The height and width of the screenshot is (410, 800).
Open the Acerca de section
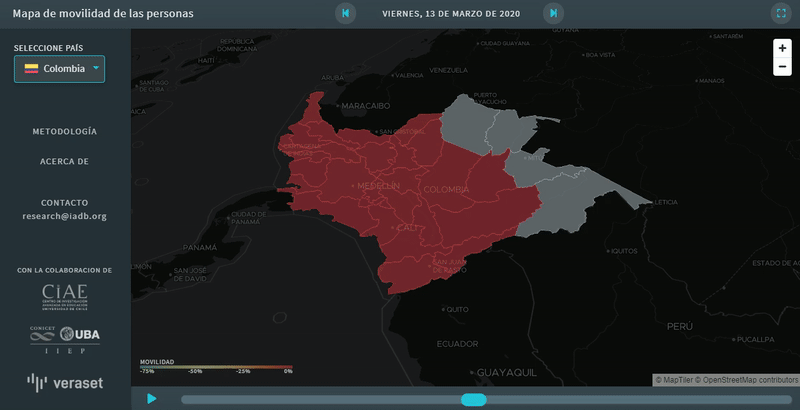[65, 161]
